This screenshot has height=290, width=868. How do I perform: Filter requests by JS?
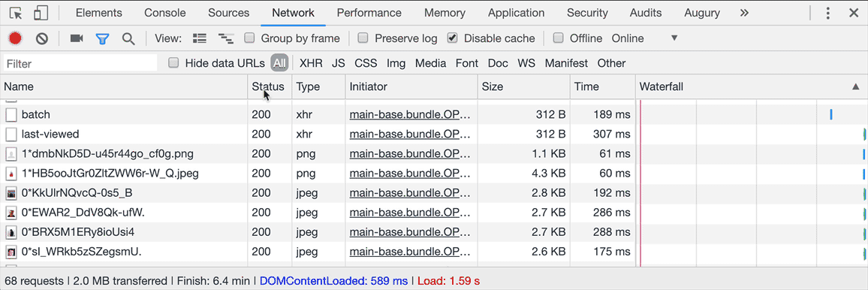[338, 63]
